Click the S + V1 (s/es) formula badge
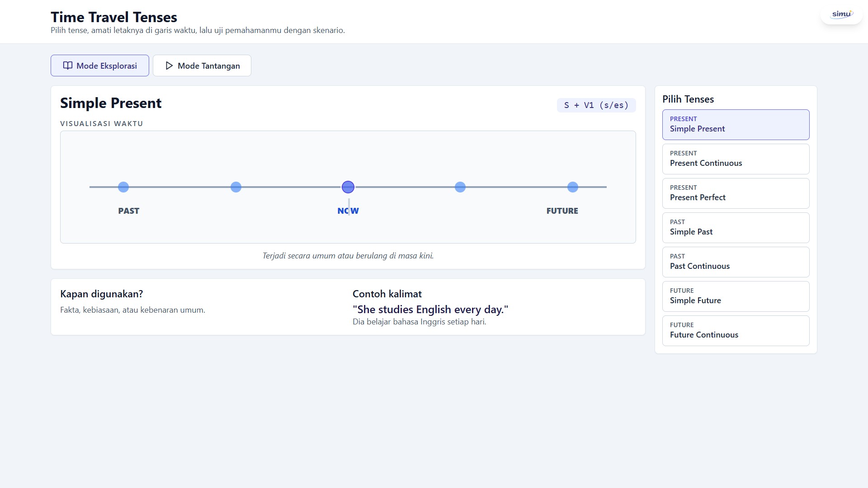Screen dimensions: 868x488 point(596,105)
